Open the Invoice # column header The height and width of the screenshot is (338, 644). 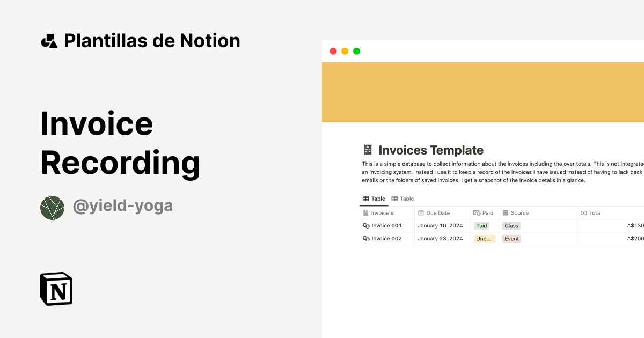383,213
